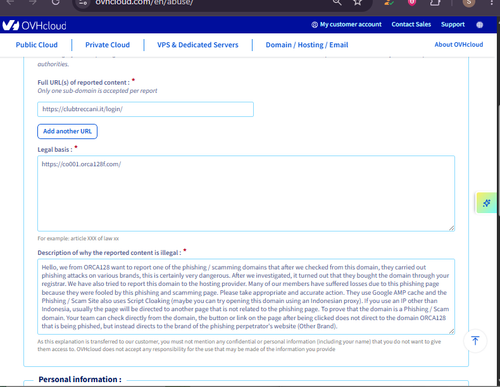This screenshot has width=500, height=387.
Task: Click the 'Legal basis :' label
Action: click(x=55, y=150)
